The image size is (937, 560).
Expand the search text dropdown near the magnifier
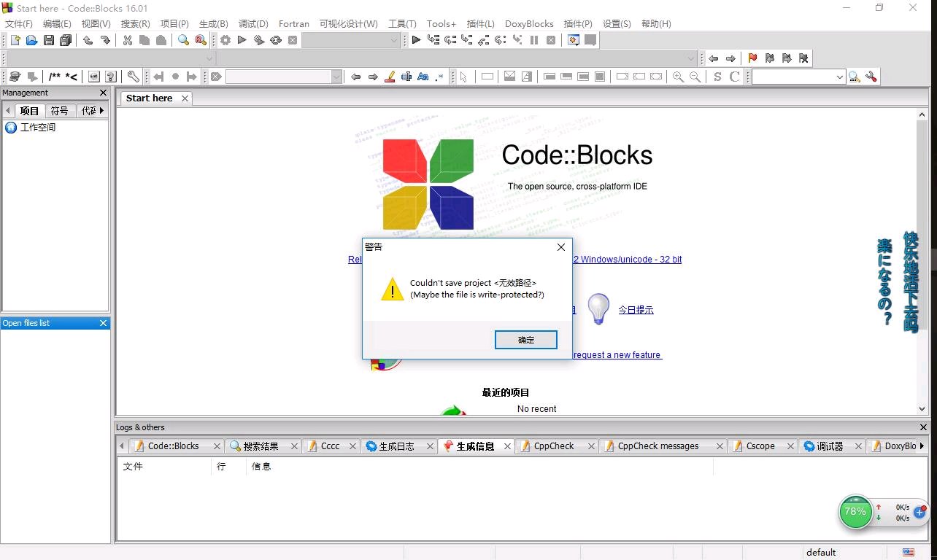click(x=840, y=77)
